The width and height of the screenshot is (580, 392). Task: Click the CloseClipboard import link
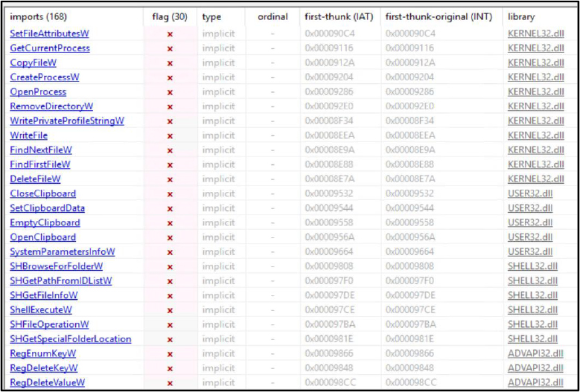pos(43,193)
